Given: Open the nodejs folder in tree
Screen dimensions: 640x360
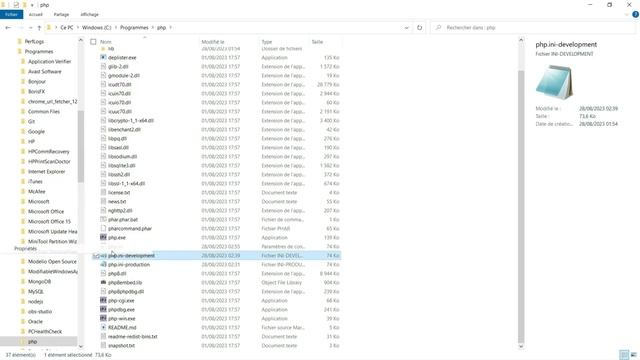Looking at the screenshot, I should pyautogui.click(x=36, y=302).
